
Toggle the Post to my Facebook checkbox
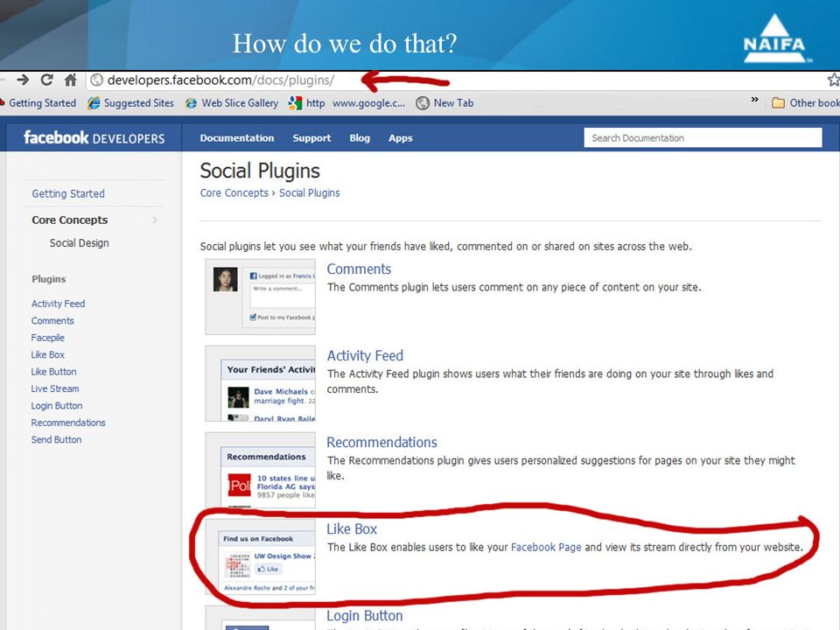(253, 317)
